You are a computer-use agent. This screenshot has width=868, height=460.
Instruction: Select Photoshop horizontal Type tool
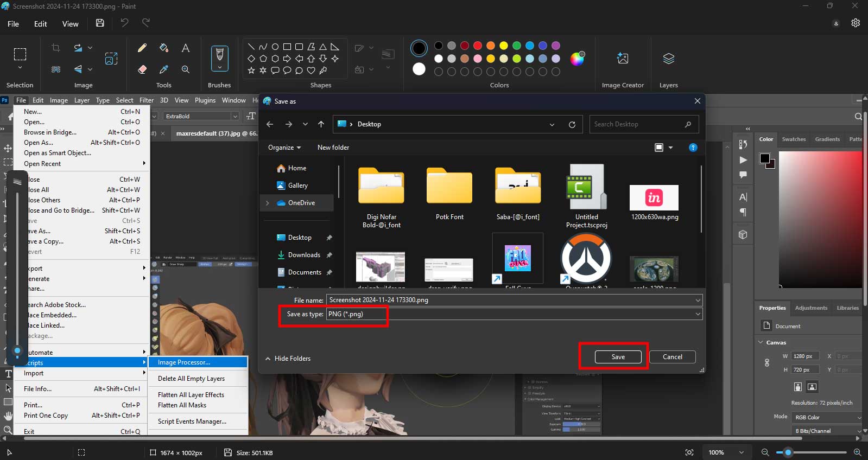(x=8, y=374)
